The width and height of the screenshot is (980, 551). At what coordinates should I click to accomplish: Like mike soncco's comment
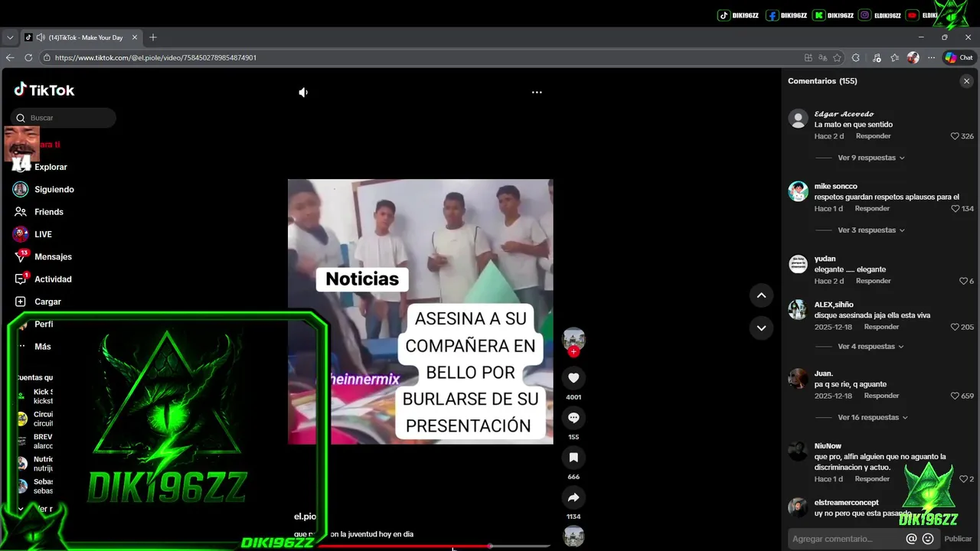click(955, 209)
